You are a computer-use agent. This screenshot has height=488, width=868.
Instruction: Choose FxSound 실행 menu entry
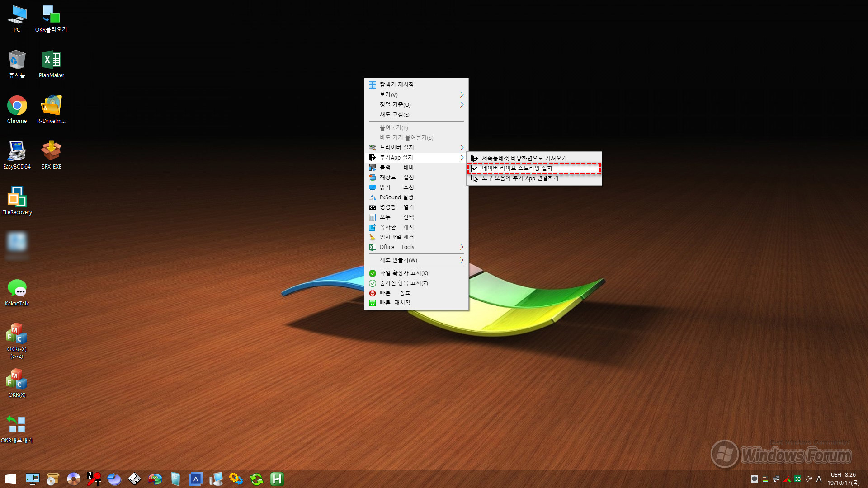click(x=416, y=197)
